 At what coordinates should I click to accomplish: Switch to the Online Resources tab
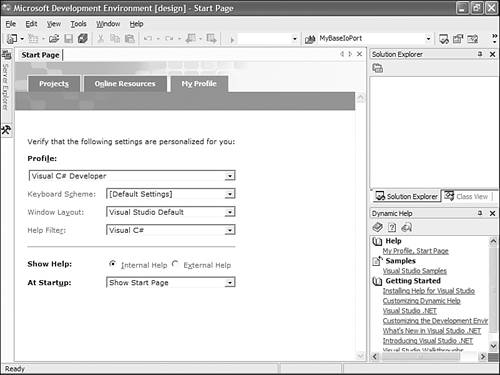pyautogui.click(x=125, y=84)
